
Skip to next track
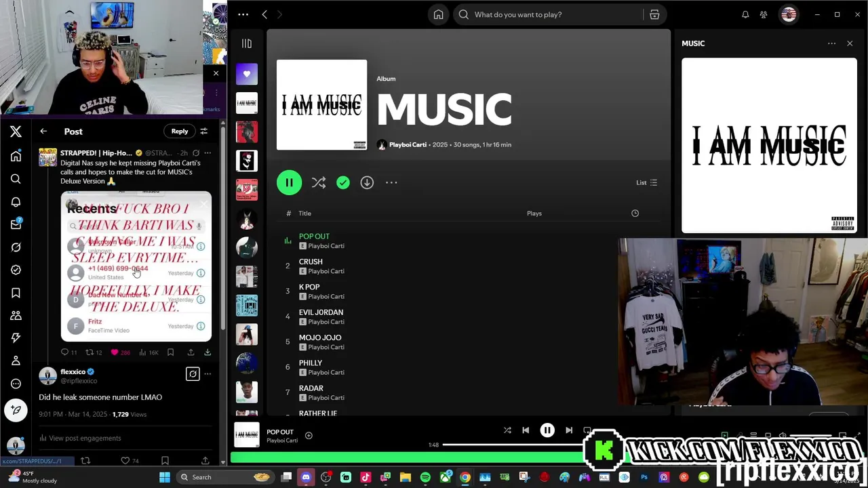(x=569, y=430)
